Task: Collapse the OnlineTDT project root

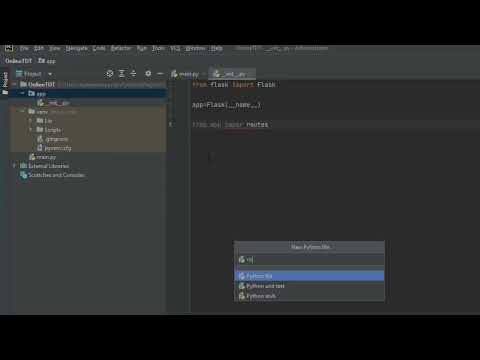Action: click(x=14, y=84)
